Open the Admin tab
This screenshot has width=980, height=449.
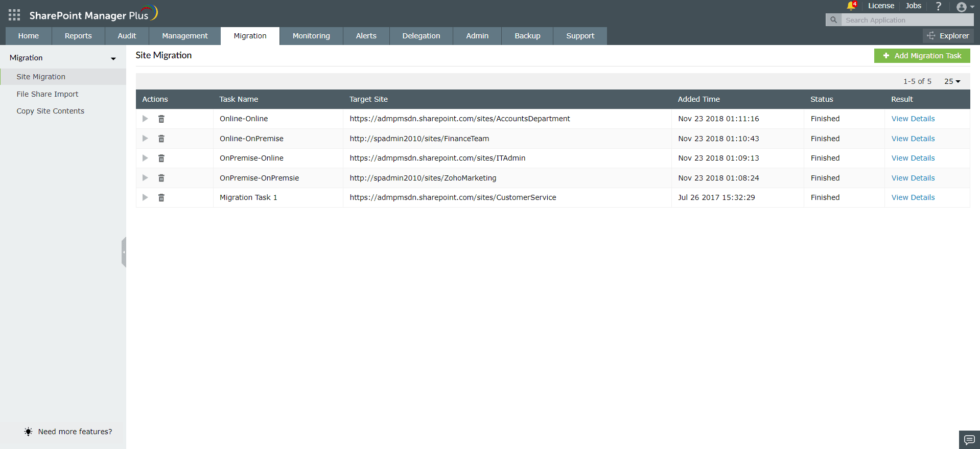(x=477, y=36)
